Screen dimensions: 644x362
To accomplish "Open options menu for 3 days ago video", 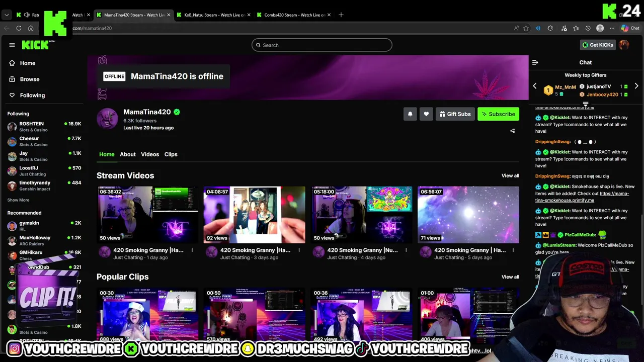I will (x=299, y=250).
